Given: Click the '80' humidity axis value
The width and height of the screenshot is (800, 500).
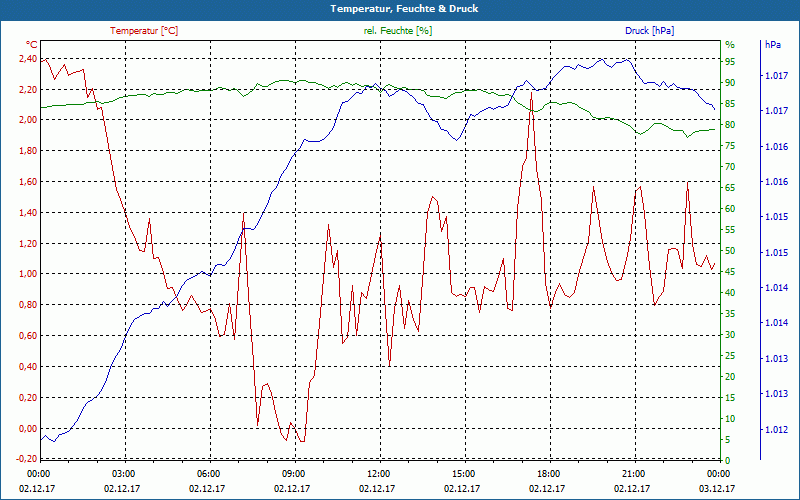Looking at the screenshot, I should pyautogui.click(x=730, y=125).
